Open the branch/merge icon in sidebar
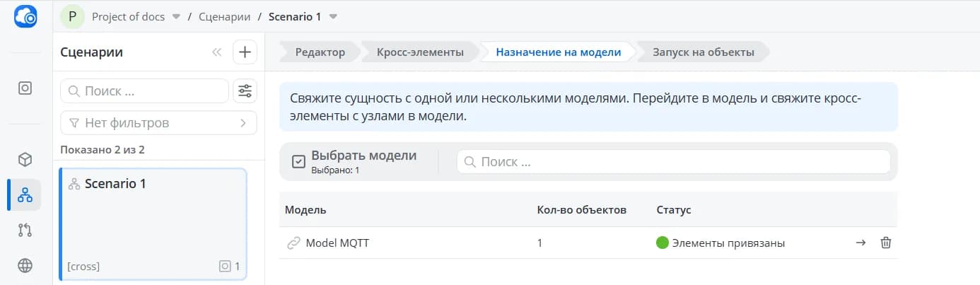This screenshot has width=980, height=285. [25, 231]
